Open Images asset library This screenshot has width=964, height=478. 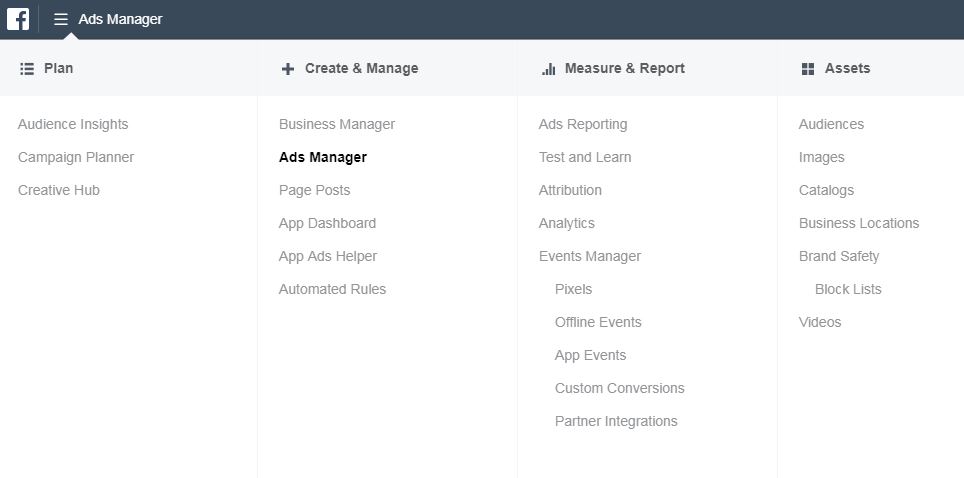821,157
